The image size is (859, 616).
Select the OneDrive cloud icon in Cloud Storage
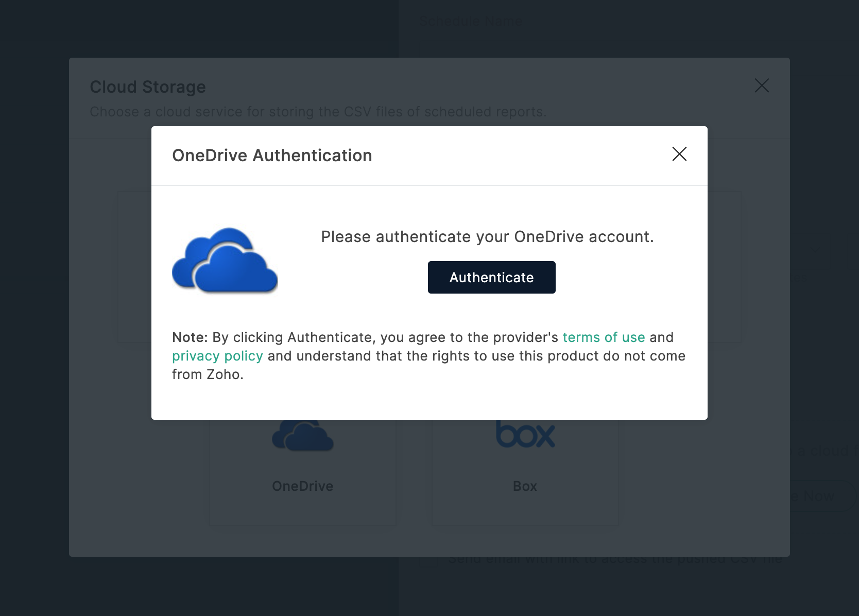(x=303, y=436)
